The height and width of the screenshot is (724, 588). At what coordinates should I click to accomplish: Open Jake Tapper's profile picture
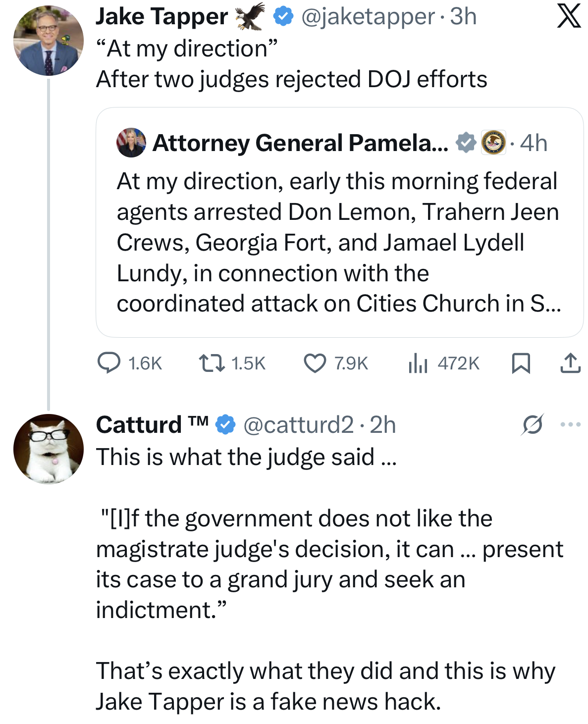click(x=49, y=41)
